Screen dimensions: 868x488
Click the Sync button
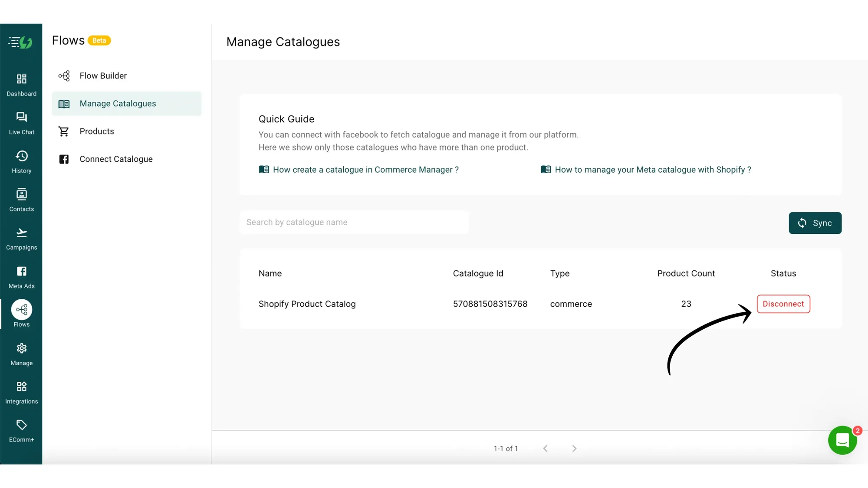[x=815, y=223]
